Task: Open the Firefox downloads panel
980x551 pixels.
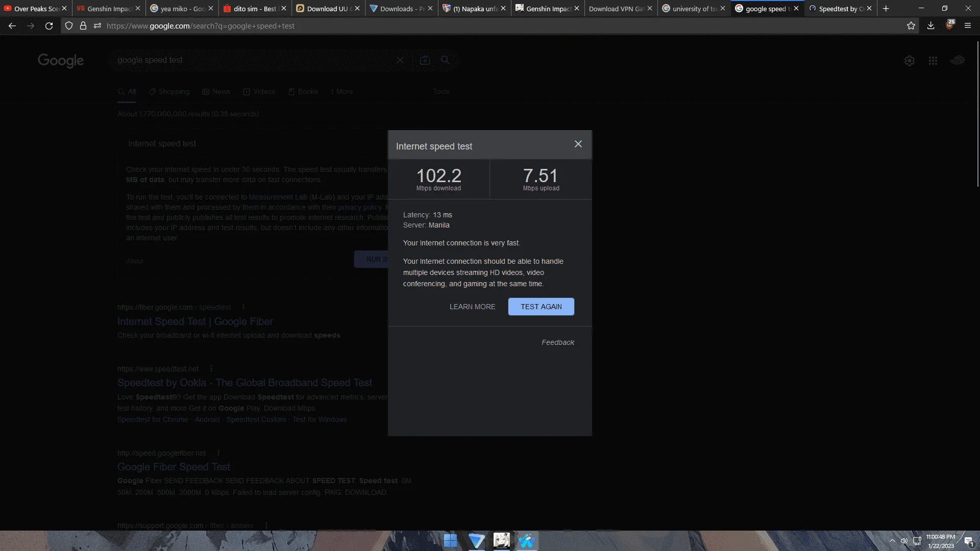Action: click(930, 26)
